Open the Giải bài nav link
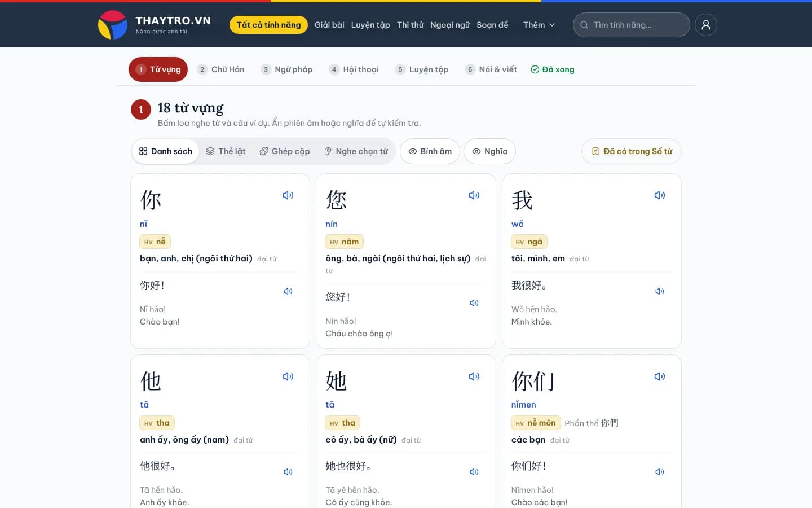The width and height of the screenshot is (812, 508). pos(329,25)
